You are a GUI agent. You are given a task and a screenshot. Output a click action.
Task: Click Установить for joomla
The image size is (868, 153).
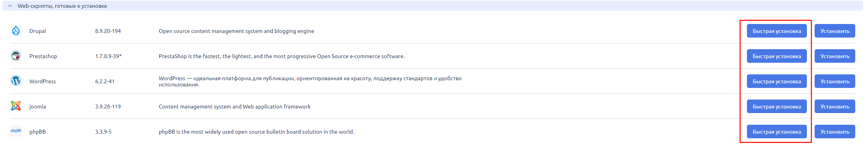(835, 107)
